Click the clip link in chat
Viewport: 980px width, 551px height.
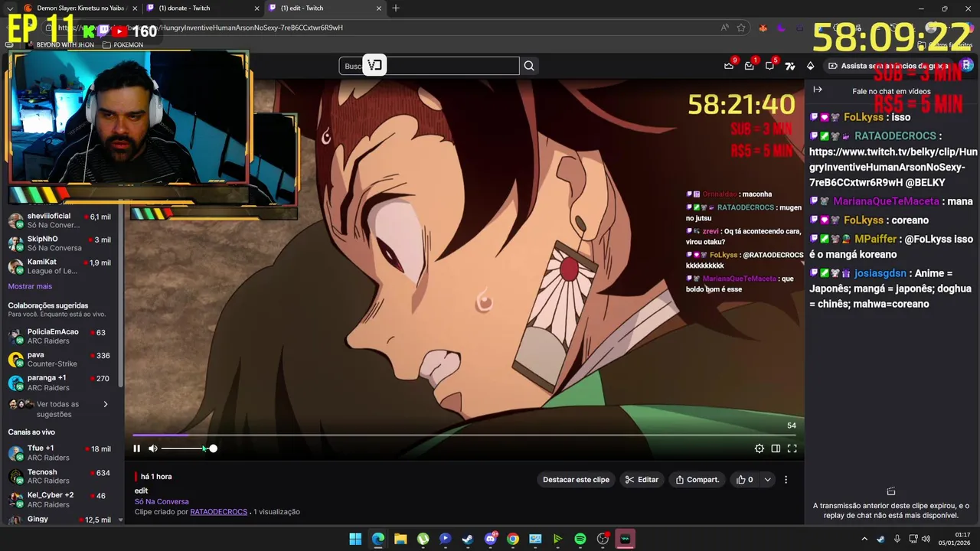893,167
